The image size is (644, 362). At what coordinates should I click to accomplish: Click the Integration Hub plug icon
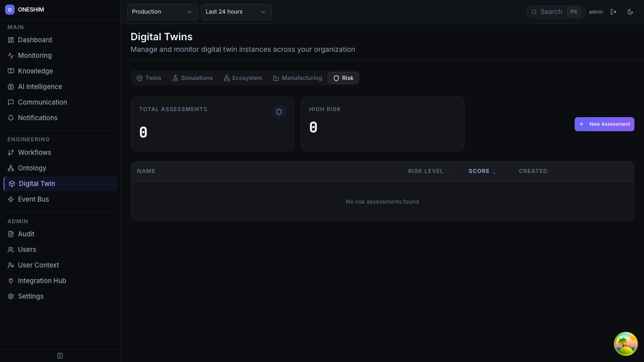pos(11,281)
